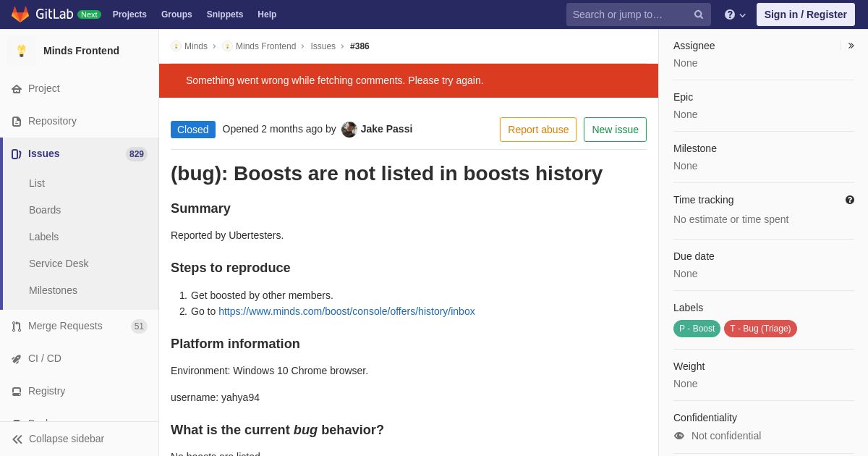Click the CI / CD rocket icon
The width and height of the screenshot is (868, 456).
tap(17, 359)
